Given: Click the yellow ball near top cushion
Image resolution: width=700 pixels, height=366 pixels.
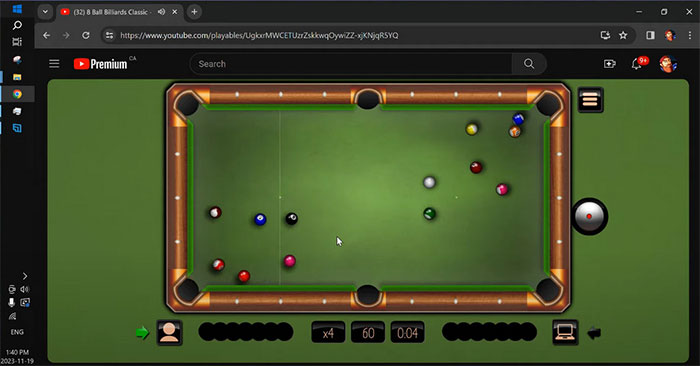Looking at the screenshot, I should tap(472, 129).
